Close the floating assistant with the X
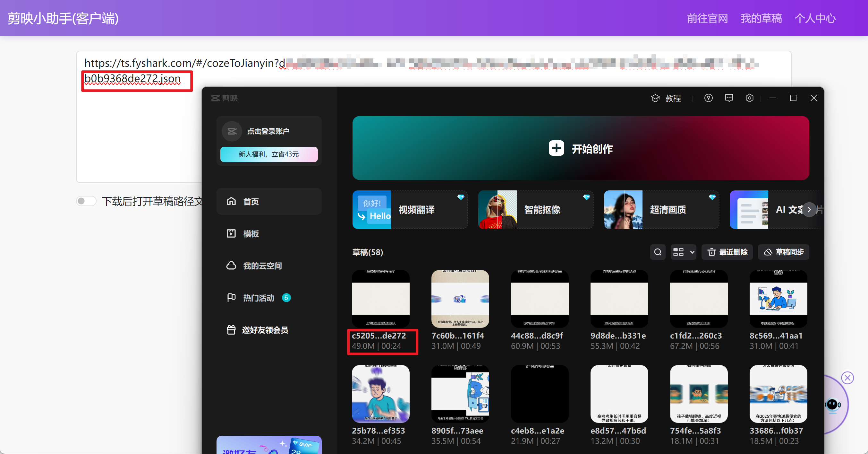This screenshot has width=868, height=454. tap(847, 378)
